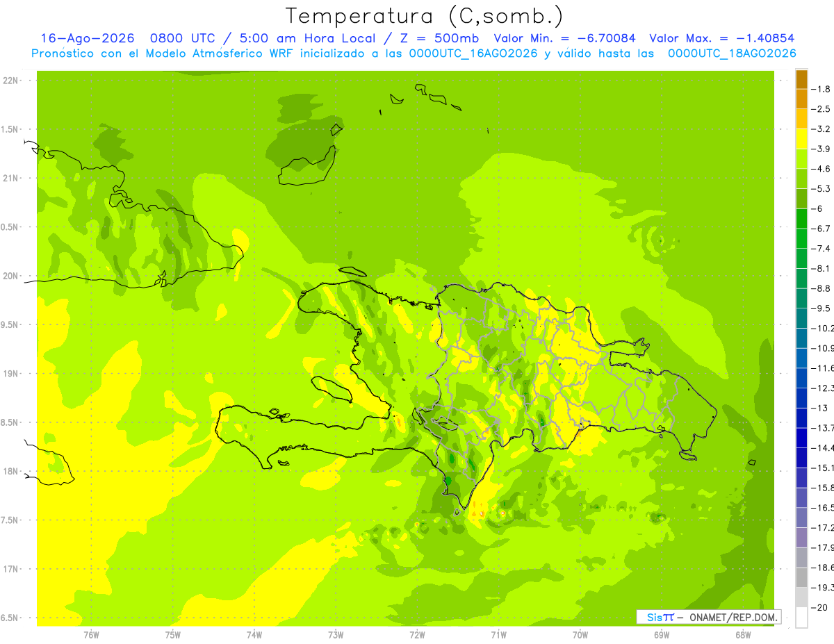Viewport: 834px width, 644px height.
Task: Select "Valor Min. = -6.70084"
Action: pyautogui.click(x=564, y=39)
